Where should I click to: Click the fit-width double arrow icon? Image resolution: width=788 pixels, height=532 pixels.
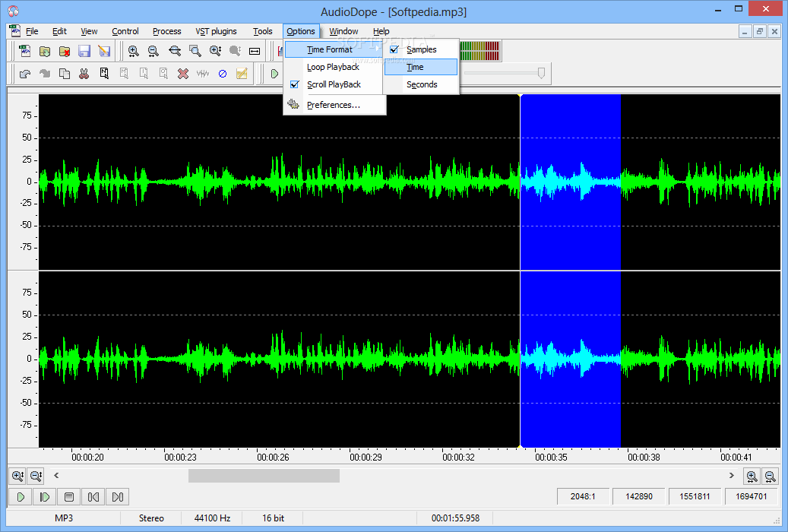click(x=255, y=51)
